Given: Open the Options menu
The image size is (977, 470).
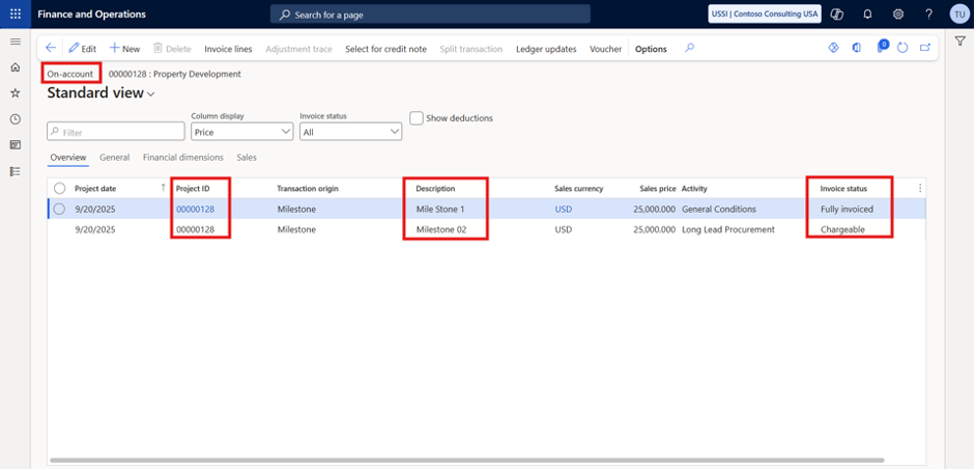Looking at the screenshot, I should pyautogui.click(x=651, y=49).
